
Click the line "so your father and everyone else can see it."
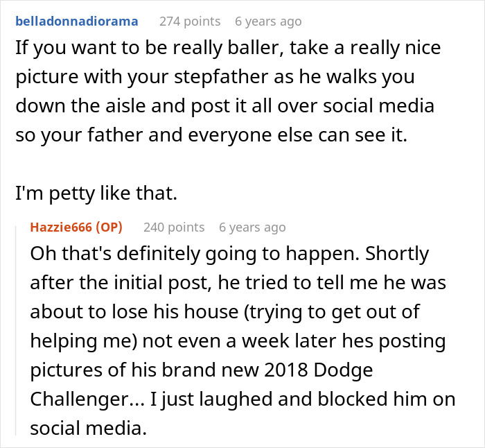point(211,137)
